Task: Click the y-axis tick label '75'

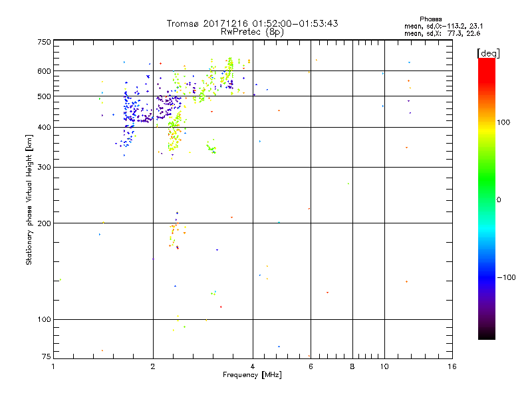Action: pos(47,356)
